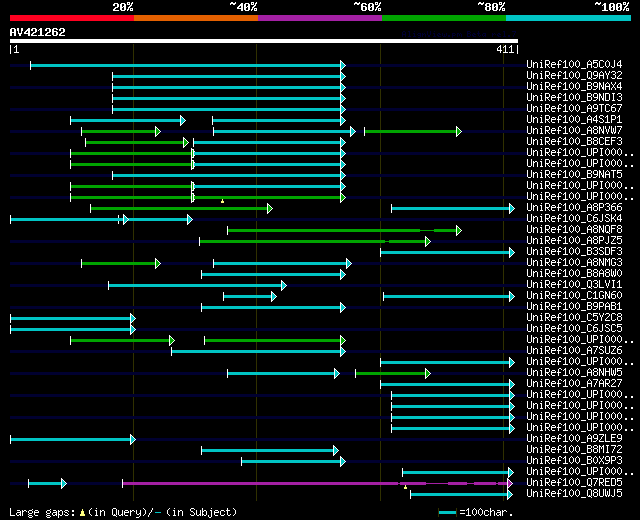Click the red ~20% identity legend segment

72,18
